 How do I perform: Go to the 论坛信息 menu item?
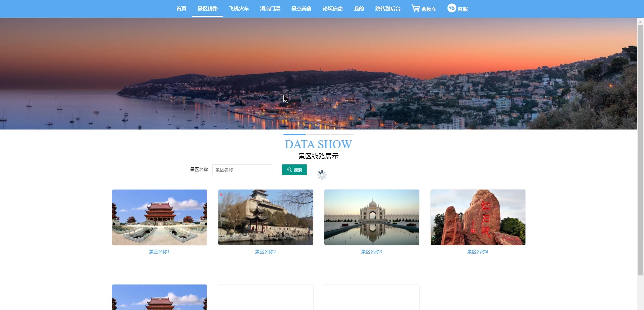click(x=333, y=9)
